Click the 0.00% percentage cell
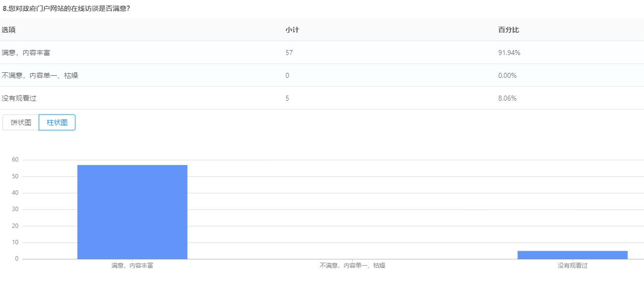 pos(507,75)
